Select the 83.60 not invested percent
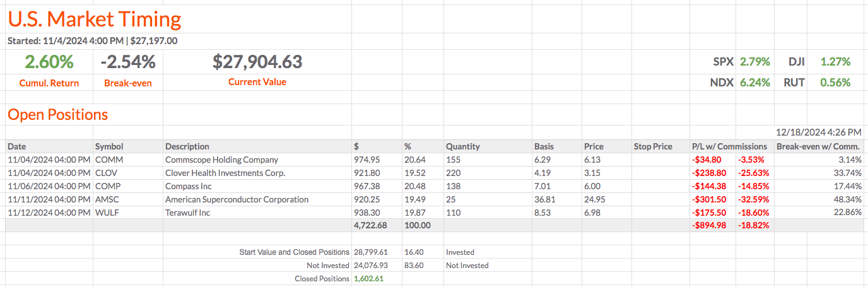This screenshot has height=287, width=868. pos(414,265)
